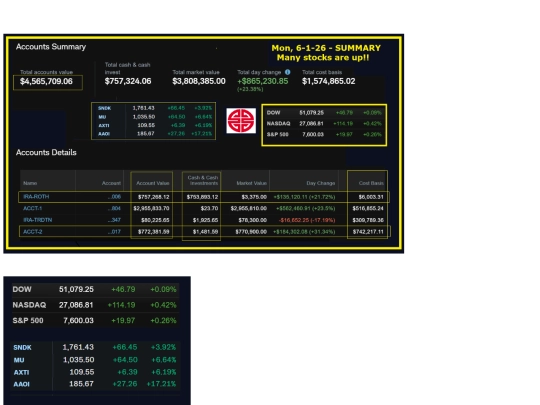This screenshot has height=405, width=540.
Task: Click account number ...347
Action: coord(114,220)
